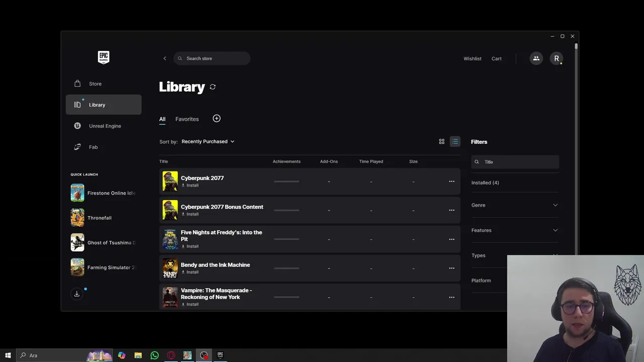Click the Epic Games logo
The image size is (644, 362).
104,57
